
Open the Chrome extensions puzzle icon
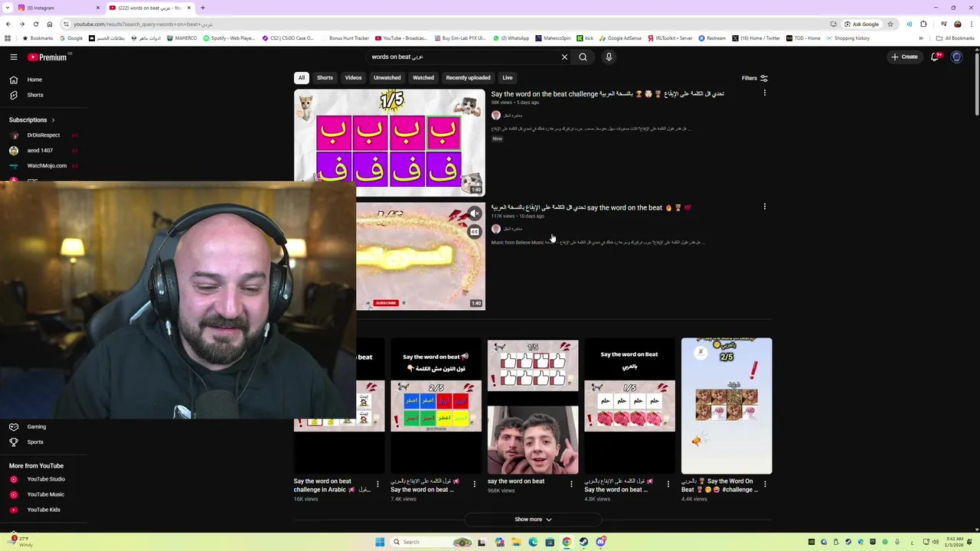924,24
